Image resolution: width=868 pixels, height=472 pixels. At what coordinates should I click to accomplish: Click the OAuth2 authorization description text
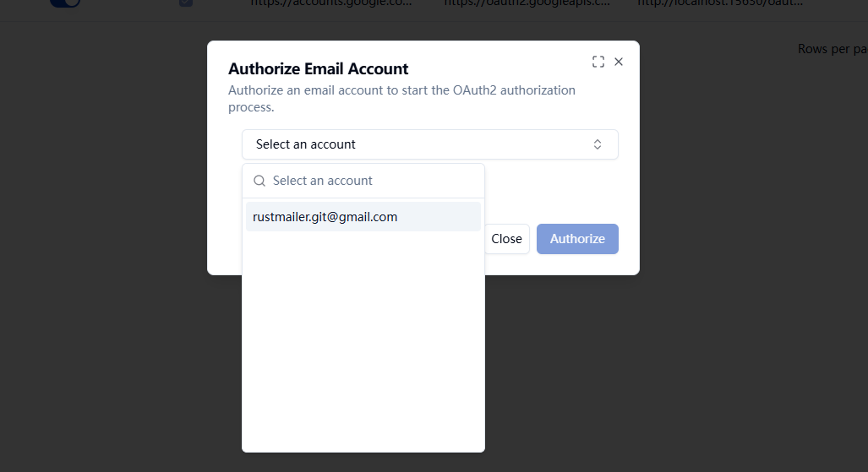(401, 99)
